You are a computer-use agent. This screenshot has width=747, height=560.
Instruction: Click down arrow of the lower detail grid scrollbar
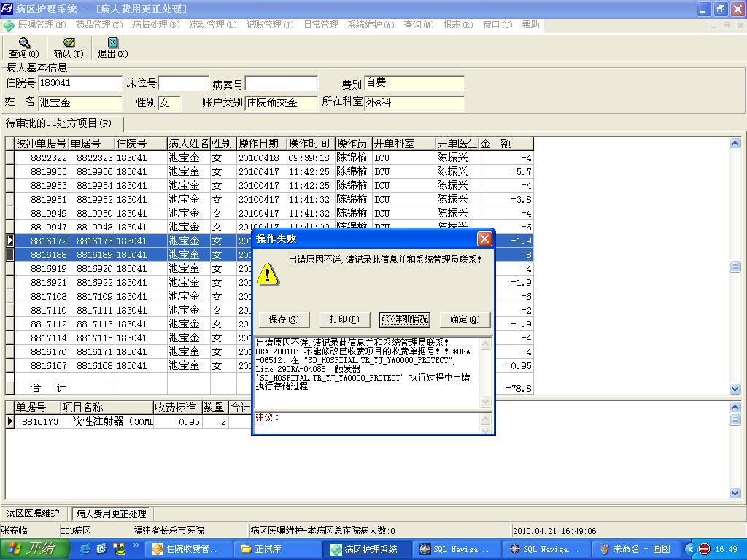point(735,494)
